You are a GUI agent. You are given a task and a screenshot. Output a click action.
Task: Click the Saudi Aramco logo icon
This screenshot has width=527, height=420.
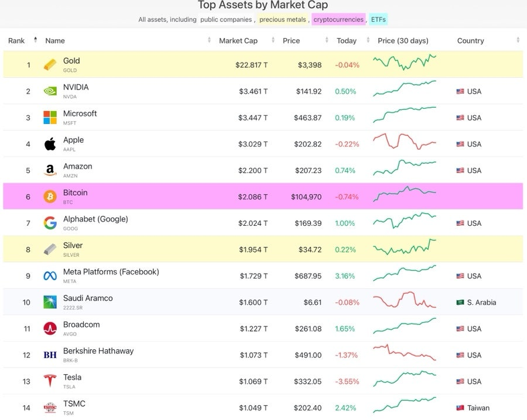point(50,302)
